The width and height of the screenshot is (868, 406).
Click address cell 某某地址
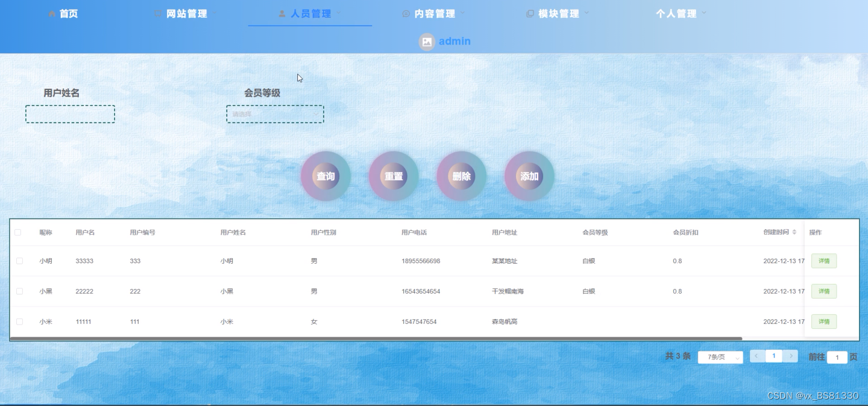coord(505,261)
